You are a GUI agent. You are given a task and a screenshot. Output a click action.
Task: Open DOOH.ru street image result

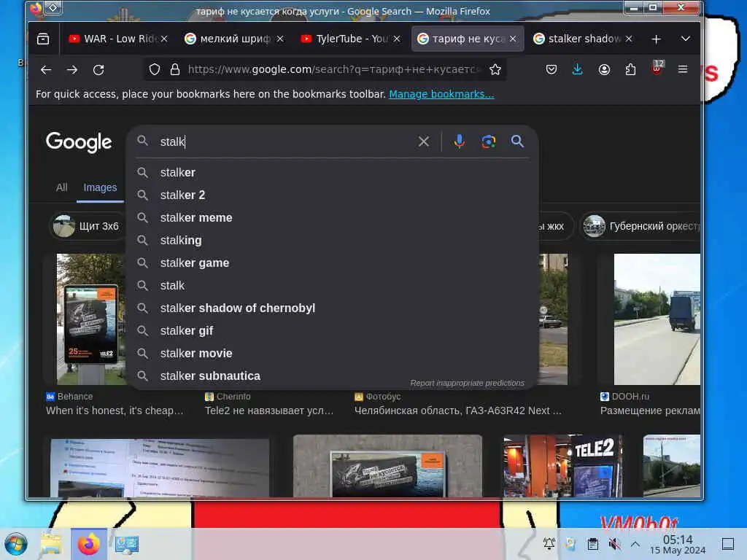pyautogui.click(x=657, y=319)
